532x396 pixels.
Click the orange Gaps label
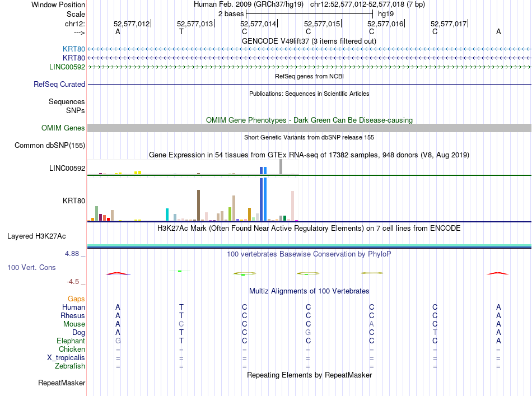76,299
